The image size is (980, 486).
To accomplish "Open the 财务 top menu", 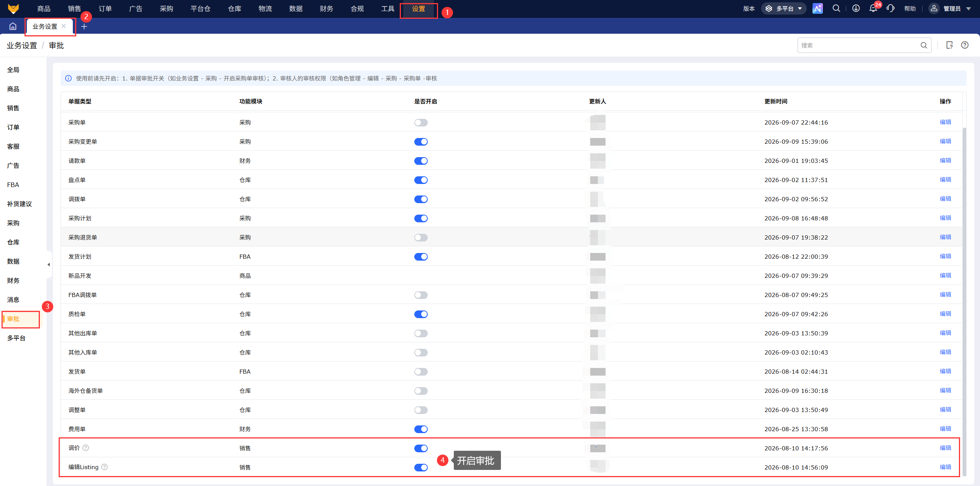I will tap(326, 9).
